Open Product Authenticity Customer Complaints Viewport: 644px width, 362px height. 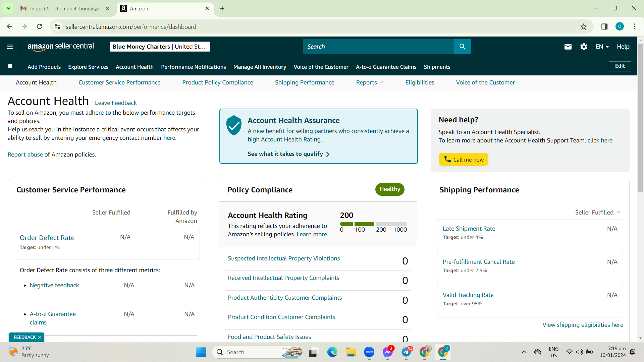click(285, 298)
